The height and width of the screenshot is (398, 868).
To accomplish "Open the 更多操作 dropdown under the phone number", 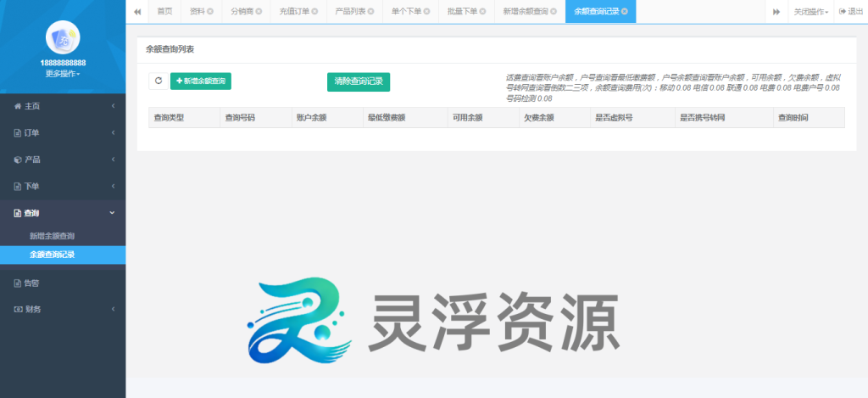I will [63, 74].
